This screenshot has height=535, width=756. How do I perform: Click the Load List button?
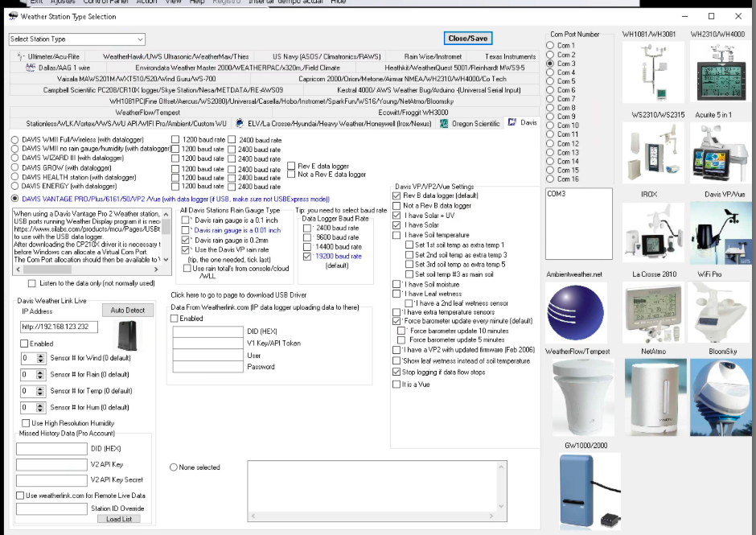tap(119, 519)
